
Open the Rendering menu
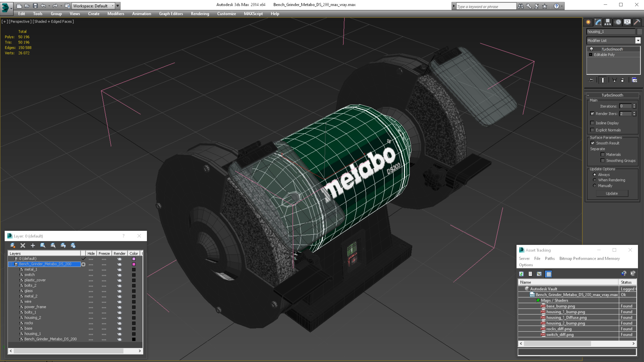(200, 14)
